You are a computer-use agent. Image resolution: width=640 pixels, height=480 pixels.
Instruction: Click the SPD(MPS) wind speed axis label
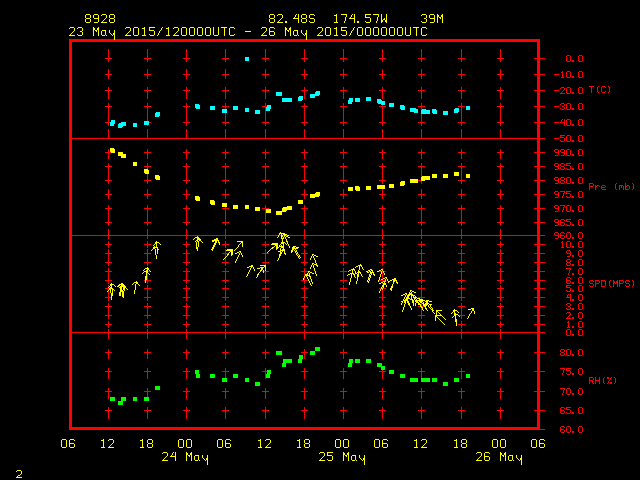611,283
